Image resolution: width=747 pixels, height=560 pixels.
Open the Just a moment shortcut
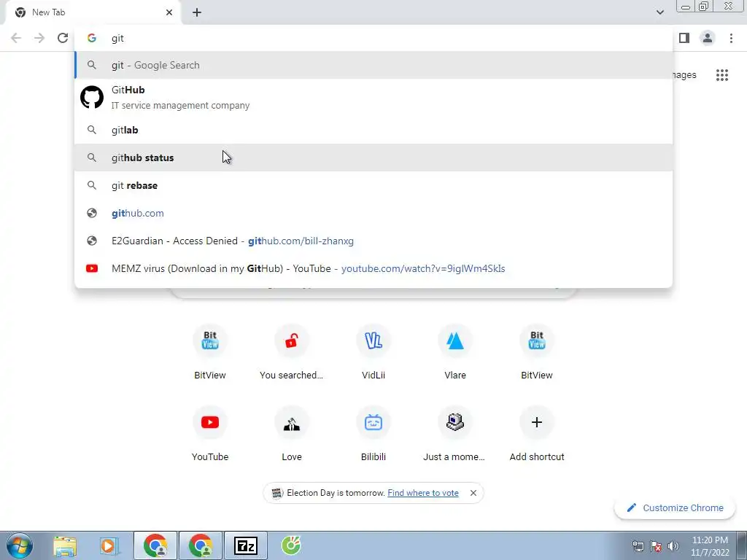coord(455,433)
